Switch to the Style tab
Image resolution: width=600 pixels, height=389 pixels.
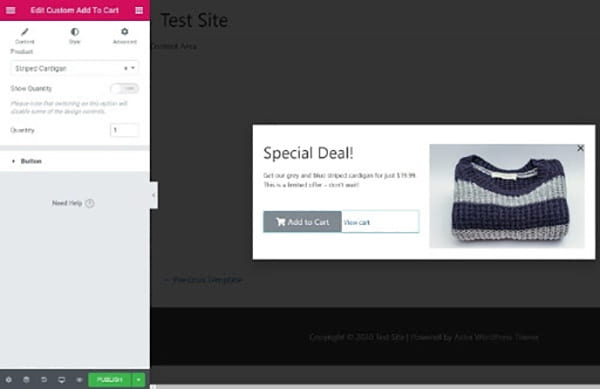[x=75, y=36]
